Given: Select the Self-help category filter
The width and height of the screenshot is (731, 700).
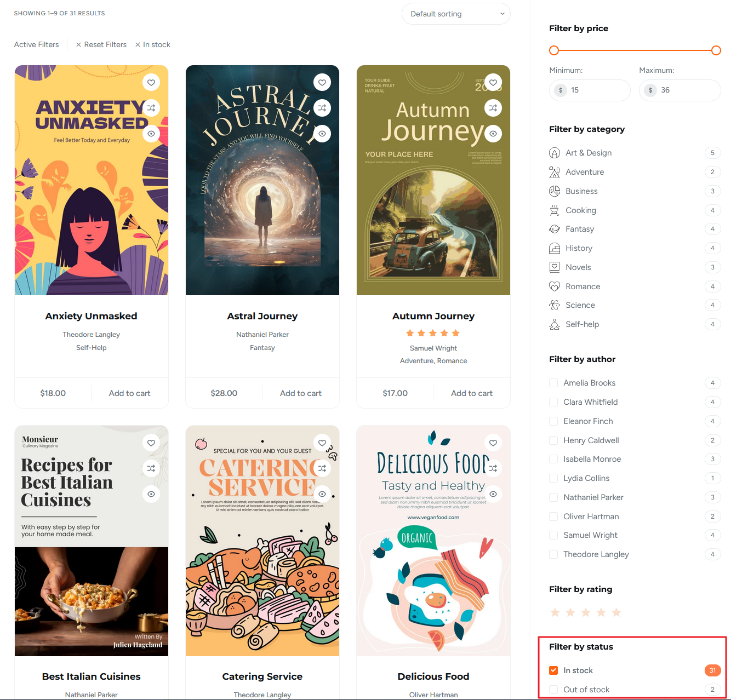Looking at the screenshot, I should click(582, 324).
